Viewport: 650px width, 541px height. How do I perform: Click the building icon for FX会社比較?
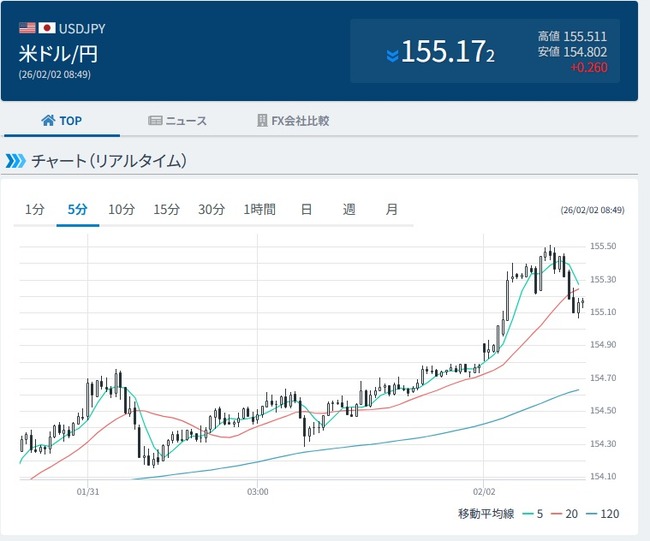262,121
